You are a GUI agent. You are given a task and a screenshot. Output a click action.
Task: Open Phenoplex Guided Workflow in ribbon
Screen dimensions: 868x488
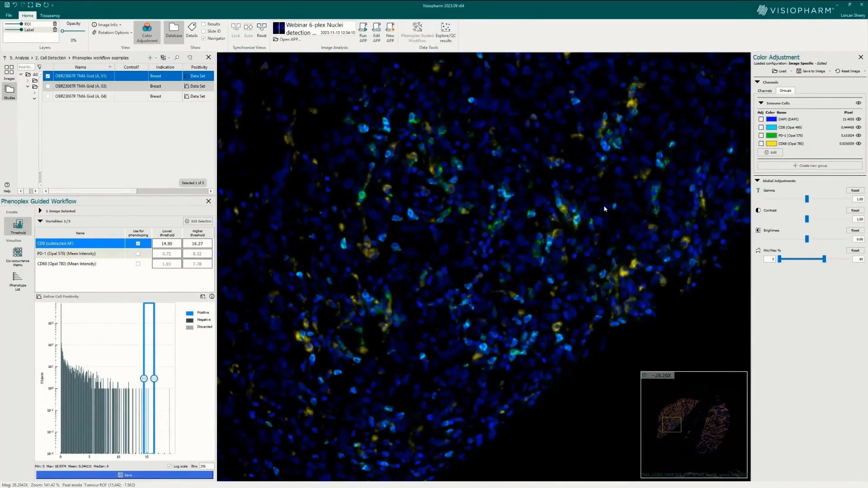click(x=417, y=32)
